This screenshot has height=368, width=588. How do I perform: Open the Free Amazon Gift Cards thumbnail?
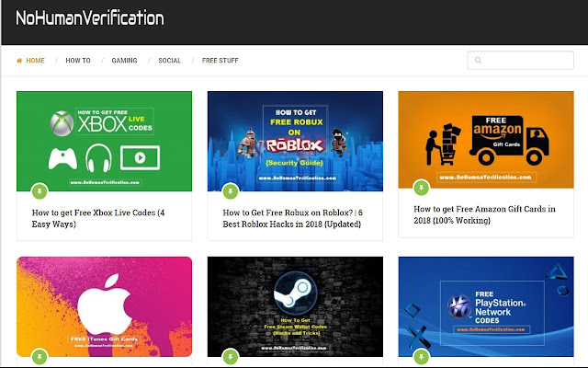click(486, 140)
